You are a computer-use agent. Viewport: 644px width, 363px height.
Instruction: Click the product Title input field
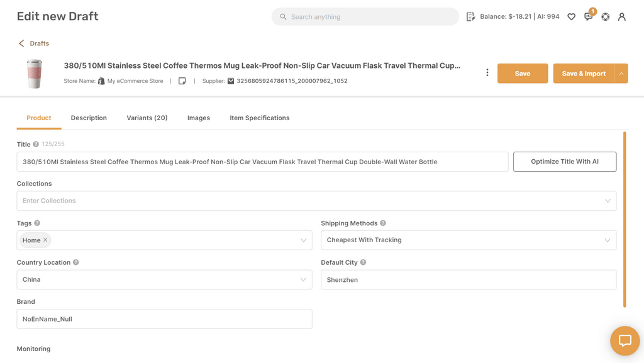click(x=262, y=162)
